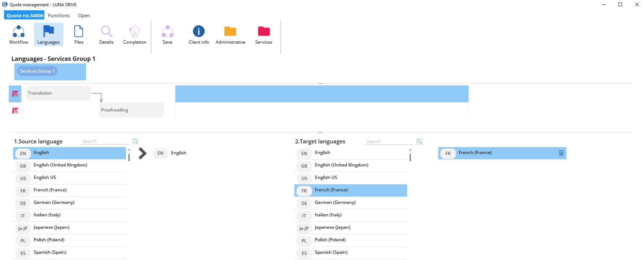
Task: Open the Workflow toolbar icon
Action: (x=19, y=32)
